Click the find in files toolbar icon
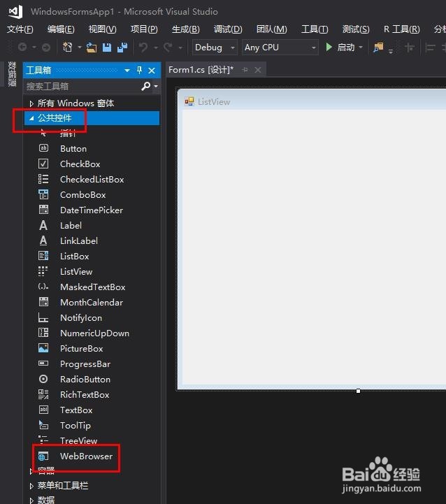 [378, 48]
